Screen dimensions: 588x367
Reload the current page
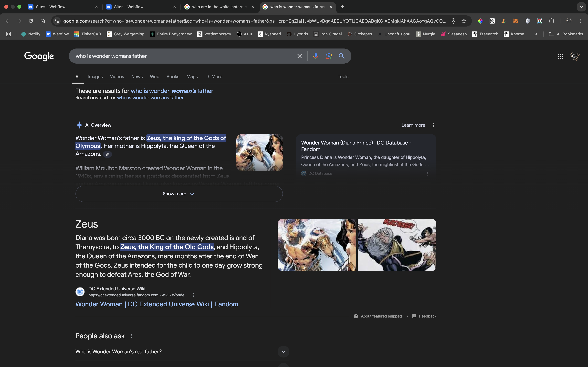pyautogui.click(x=31, y=21)
